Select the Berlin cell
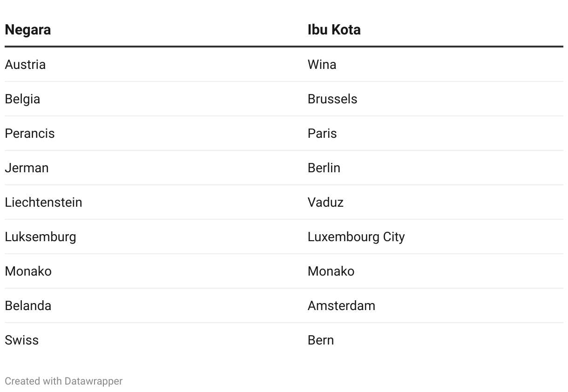The image size is (568, 392). coord(324,168)
